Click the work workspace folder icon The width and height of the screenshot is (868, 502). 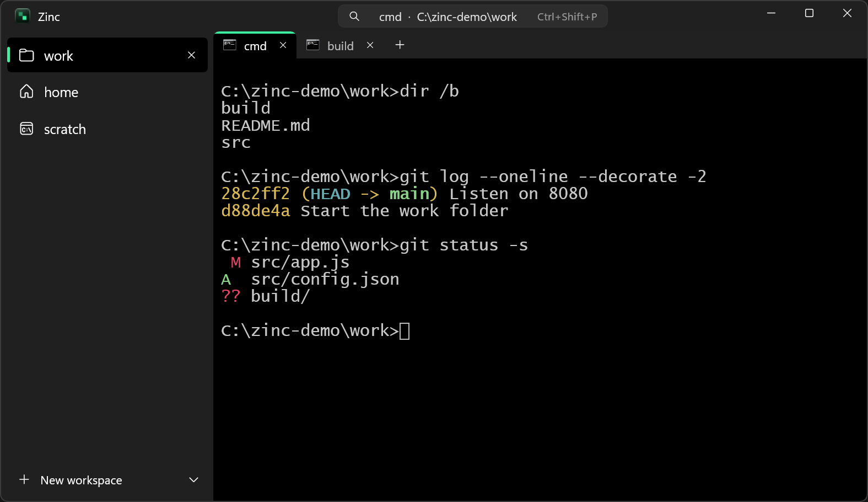click(26, 55)
